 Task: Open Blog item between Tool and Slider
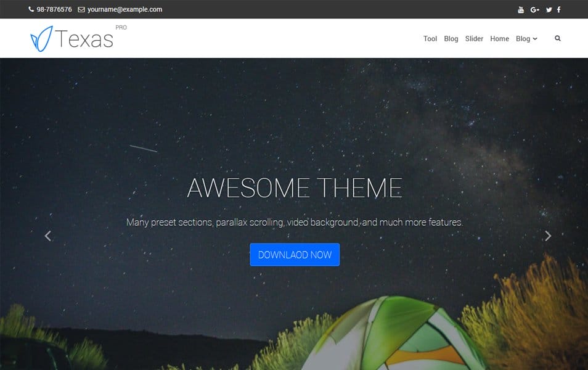(451, 39)
